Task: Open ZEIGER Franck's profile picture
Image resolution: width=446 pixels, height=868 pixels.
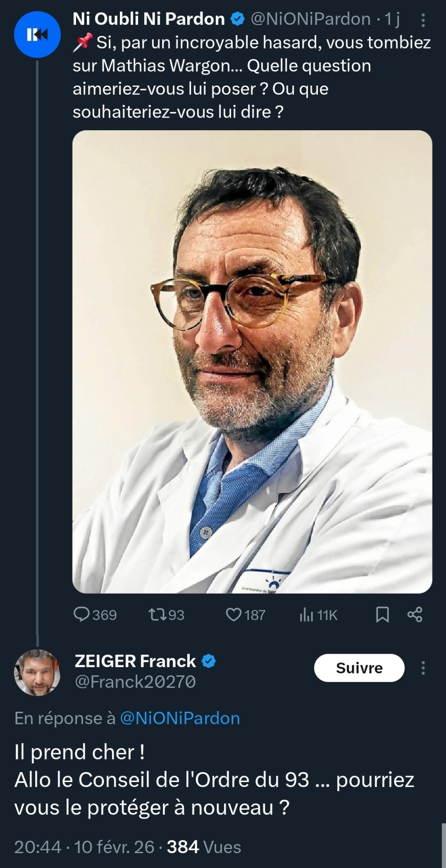Action: tap(37, 672)
